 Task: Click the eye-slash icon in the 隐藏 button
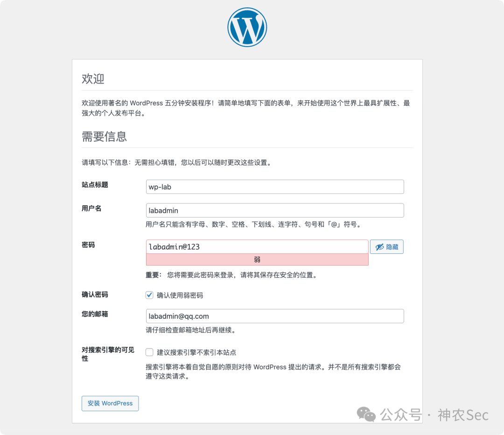point(379,247)
